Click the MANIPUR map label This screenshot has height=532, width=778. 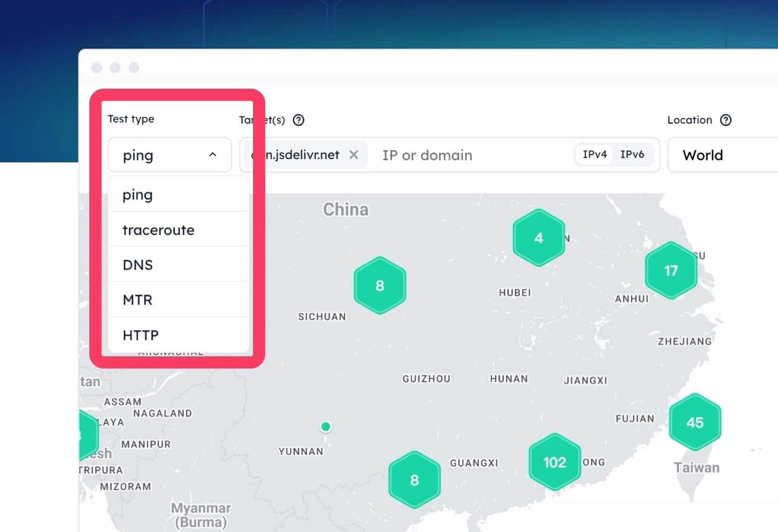tap(146, 445)
